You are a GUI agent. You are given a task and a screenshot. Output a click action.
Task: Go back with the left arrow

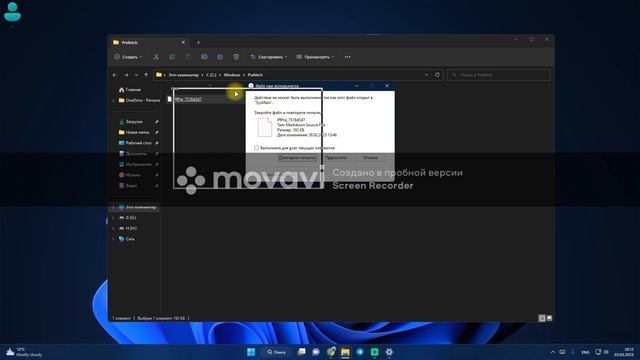click(x=115, y=75)
